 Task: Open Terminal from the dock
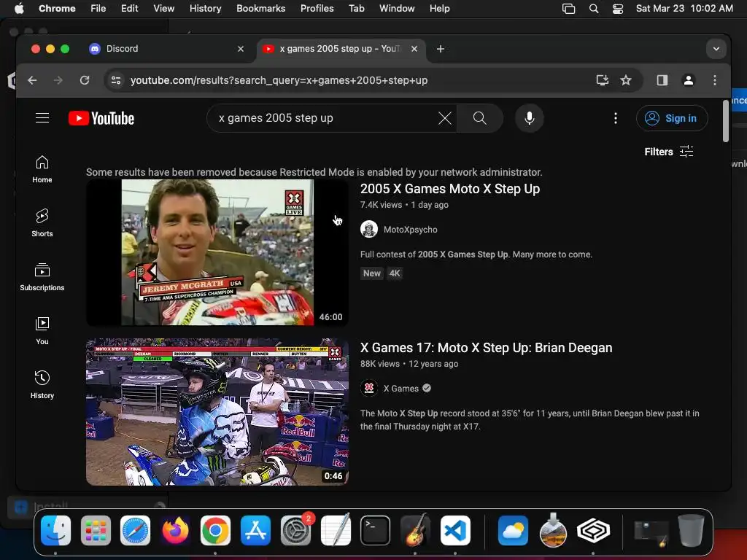tap(376, 530)
